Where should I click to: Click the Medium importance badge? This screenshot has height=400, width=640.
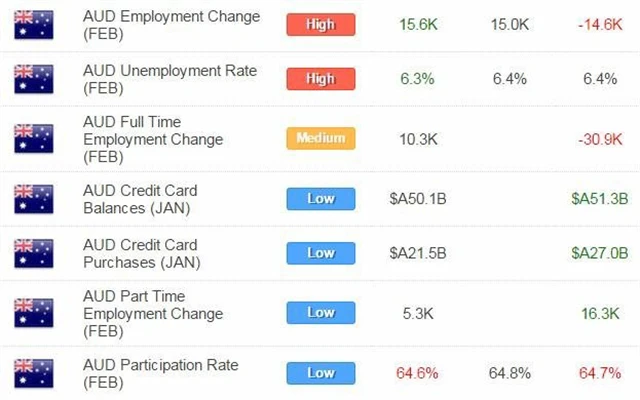point(320,138)
